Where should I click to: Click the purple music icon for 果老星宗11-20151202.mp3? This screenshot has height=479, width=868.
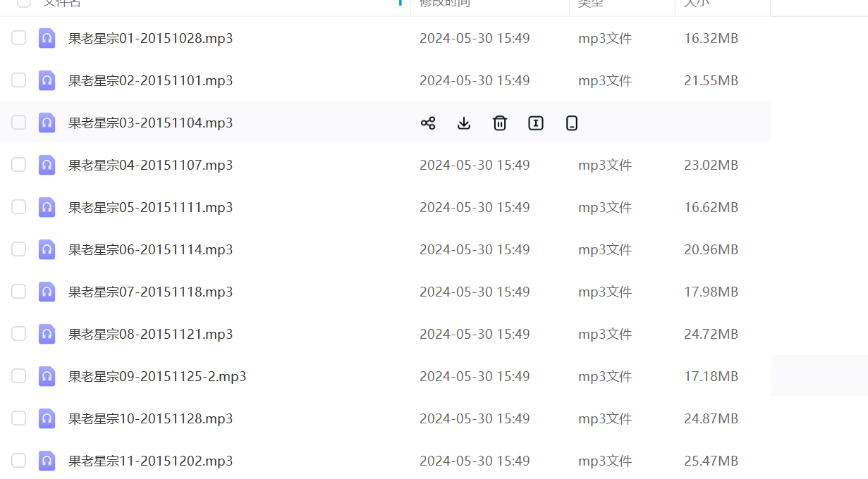coord(47,461)
